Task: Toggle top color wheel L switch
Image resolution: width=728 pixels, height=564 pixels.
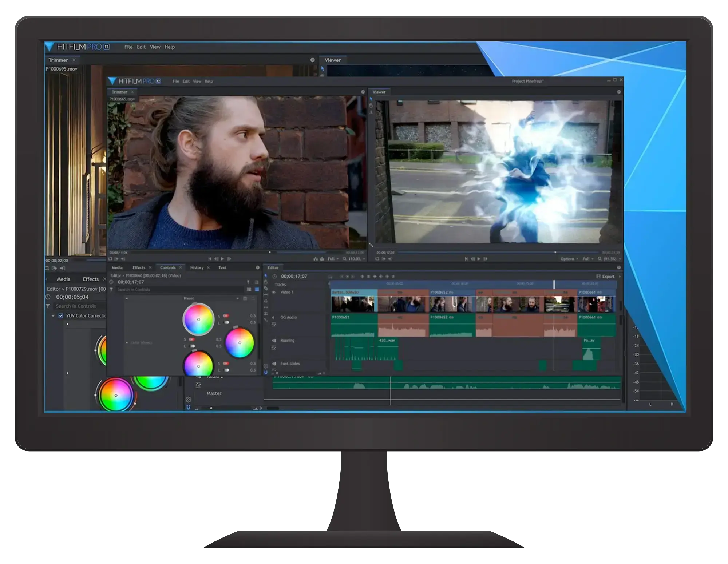Action: click(x=226, y=322)
